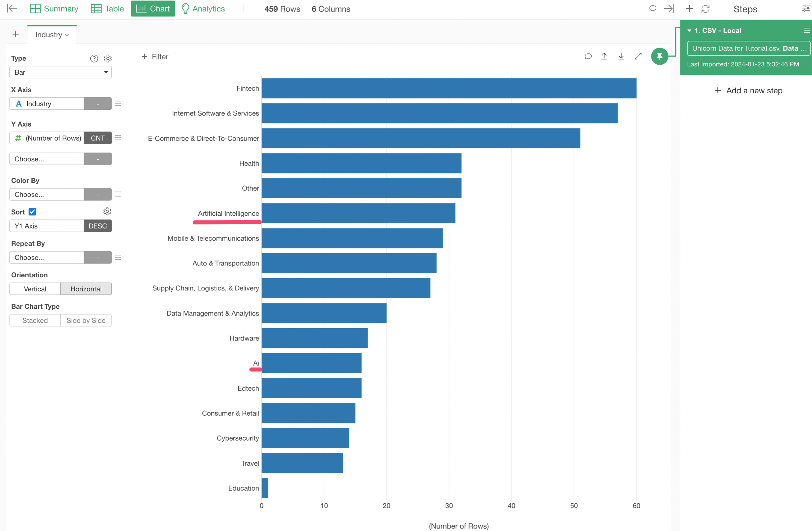Image resolution: width=812 pixels, height=531 pixels.
Task: Click the Fintech bar
Action: [449, 88]
